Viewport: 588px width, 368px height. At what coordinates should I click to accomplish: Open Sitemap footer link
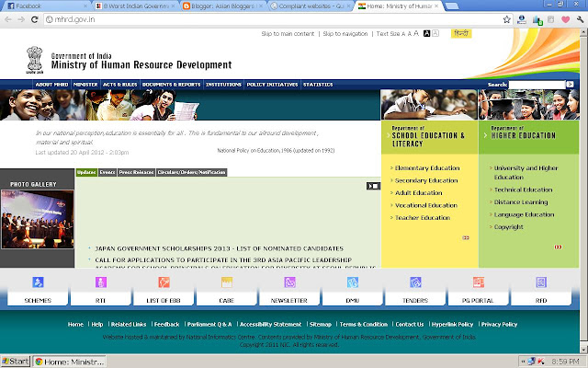pos(321,324)
